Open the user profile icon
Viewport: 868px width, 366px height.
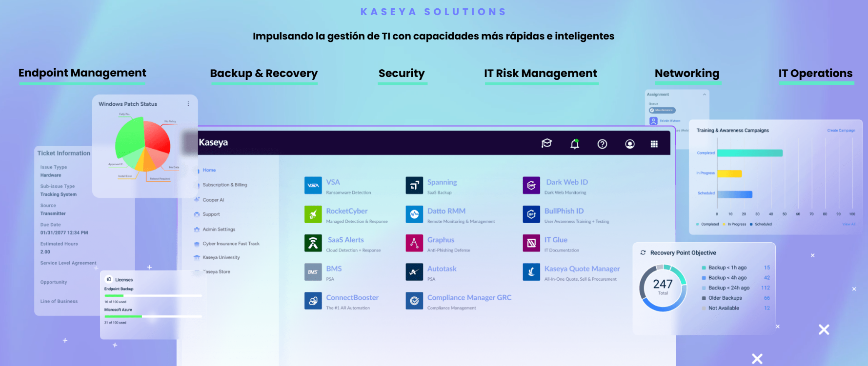click(x=629, y=144)
